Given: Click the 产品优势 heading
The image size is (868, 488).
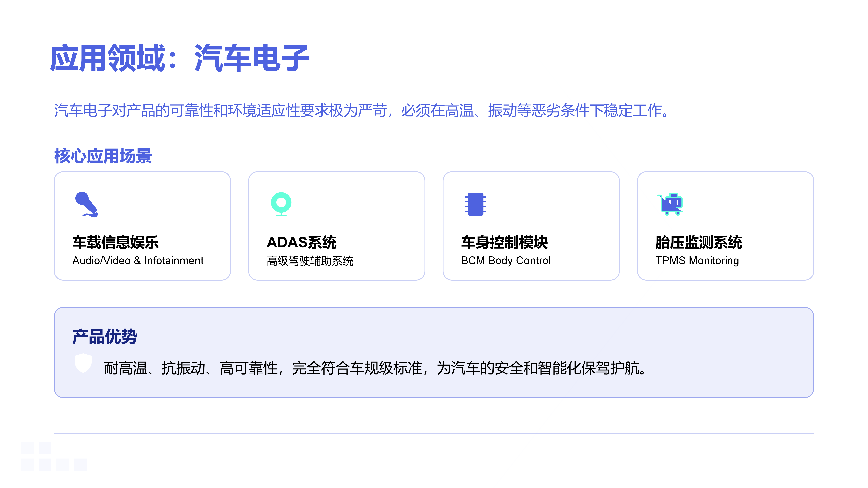Looking at the screenshot, I should coord(105,336).
